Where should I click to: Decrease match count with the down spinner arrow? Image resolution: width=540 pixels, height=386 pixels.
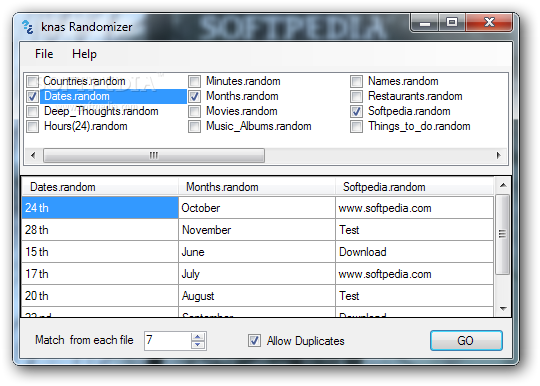tap(198, 345)
